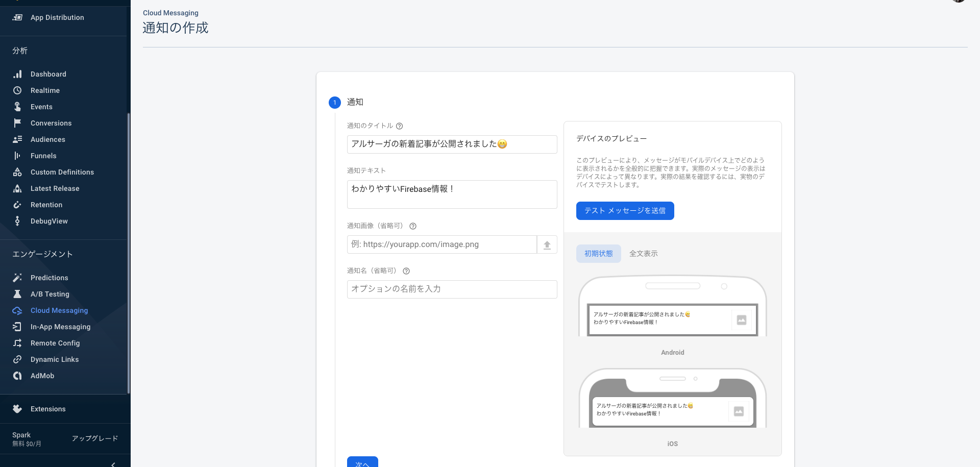Screen dimensions: 980x467
Task: Click the Android preview image thumbnail
Action: (x=742, y=320)
